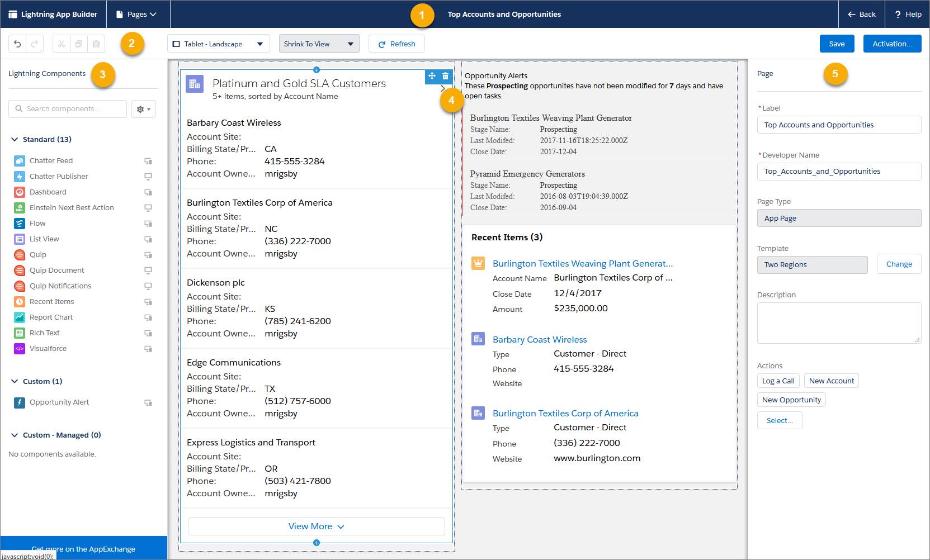Click the Recent Items component icon
Viewport: 930px width, 560px height.
click(x=20, y=302)
